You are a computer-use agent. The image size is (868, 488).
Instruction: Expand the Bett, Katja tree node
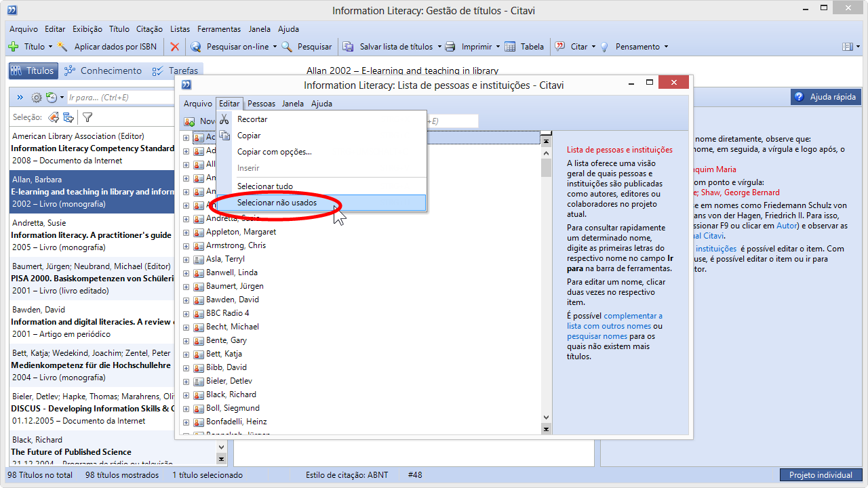(x=186, y=354)
